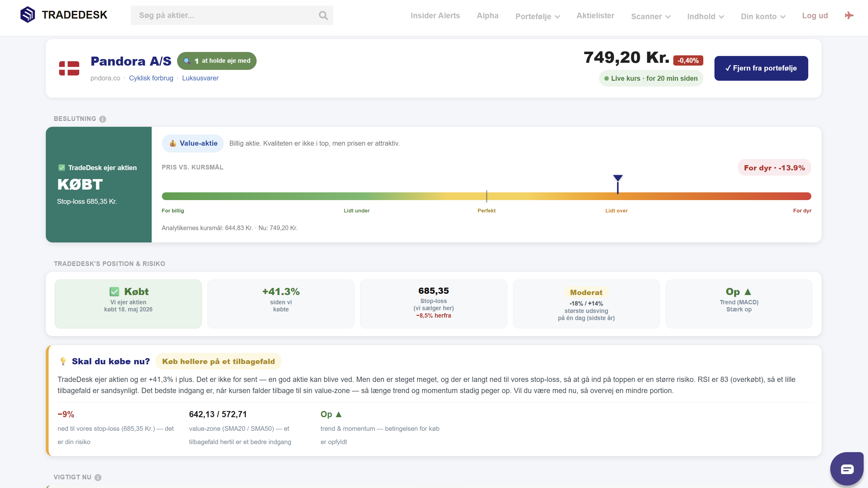Click the 'For billig' scale label
Image resolution: width=868 pixels, height=488 pixels.
click(x=173, y=211)
